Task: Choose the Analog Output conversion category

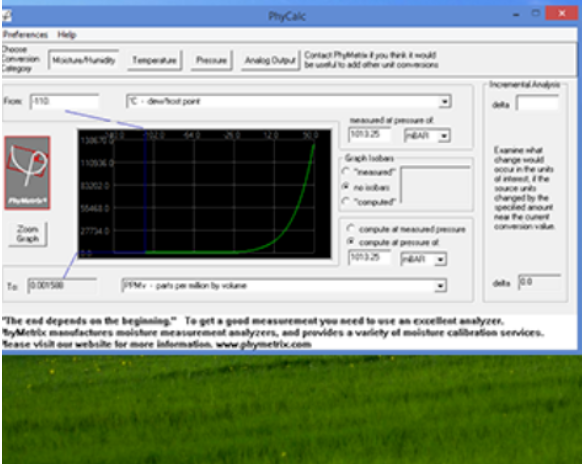Action: click(270, 60)
